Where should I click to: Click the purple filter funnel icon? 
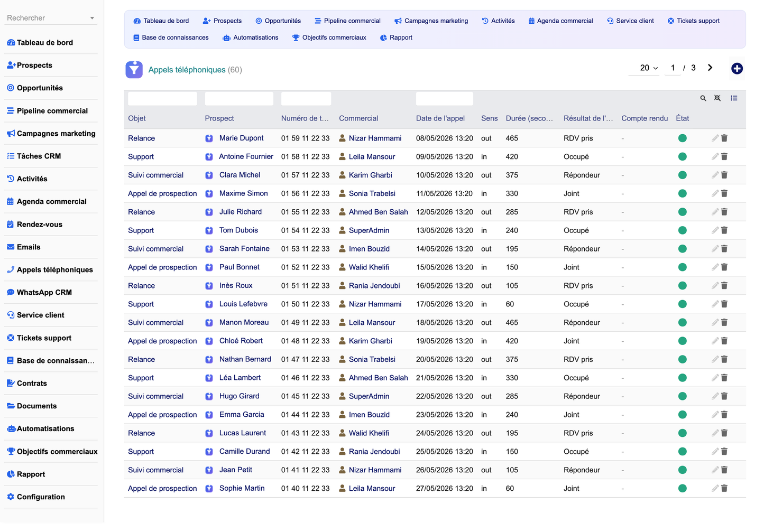pos(134,70)
